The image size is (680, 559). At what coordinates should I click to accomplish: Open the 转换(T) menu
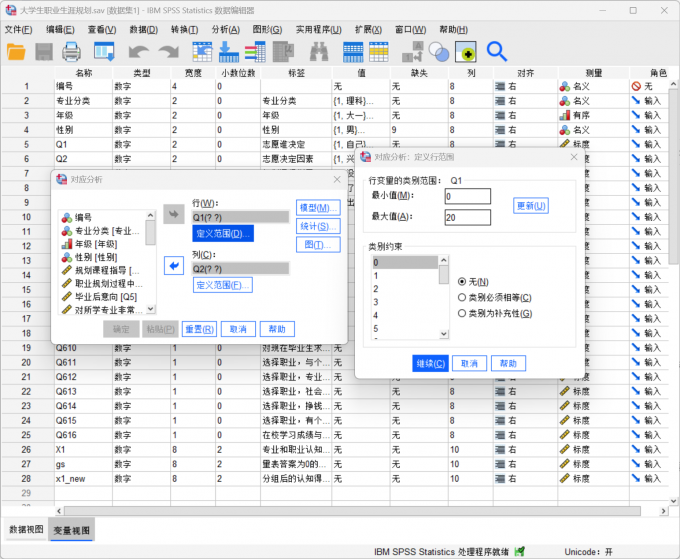click(184, 29)
